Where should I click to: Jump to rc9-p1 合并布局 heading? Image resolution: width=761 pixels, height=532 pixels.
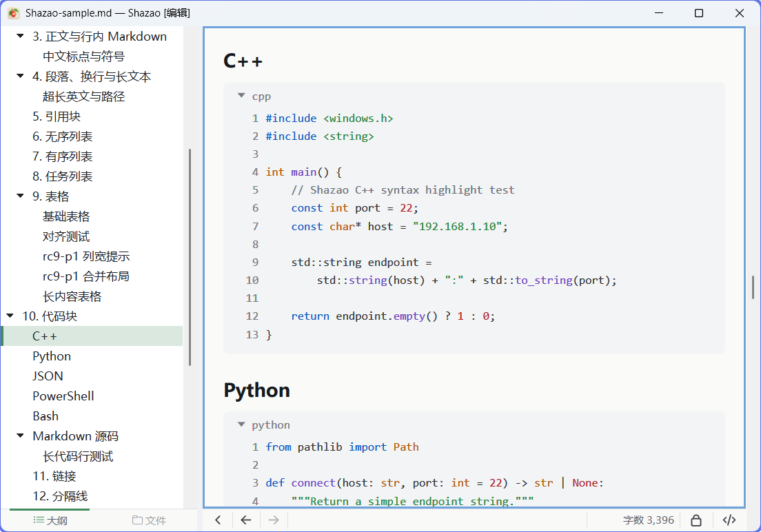click(86, 276)
